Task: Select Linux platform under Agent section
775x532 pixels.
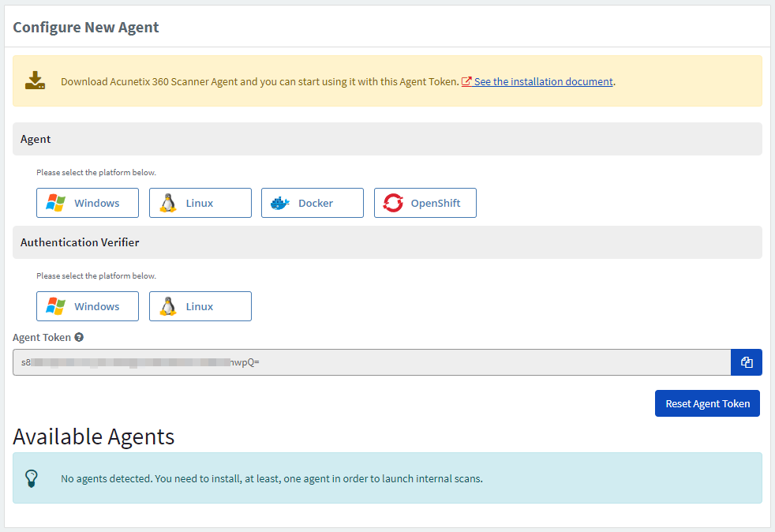Action: [x=200, y=203]
